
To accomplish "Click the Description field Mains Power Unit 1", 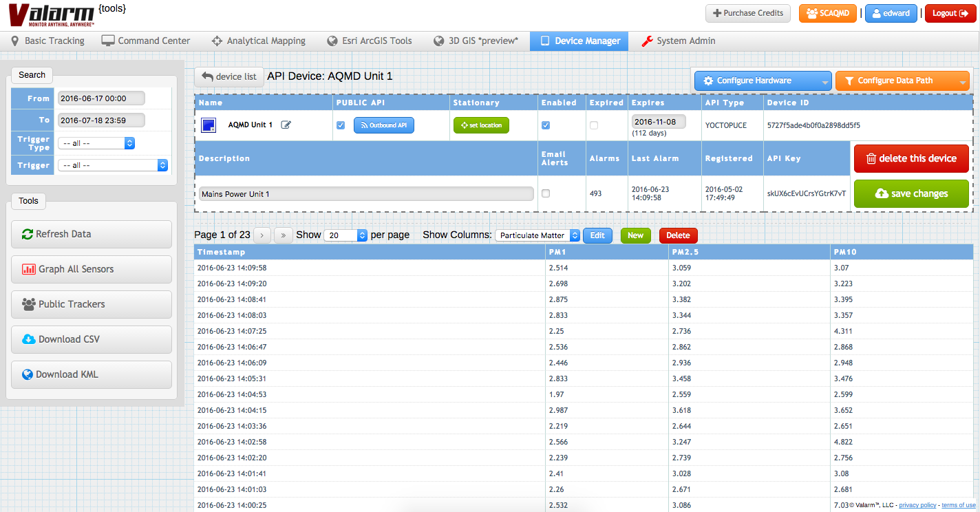I will [x=366, y=194].
